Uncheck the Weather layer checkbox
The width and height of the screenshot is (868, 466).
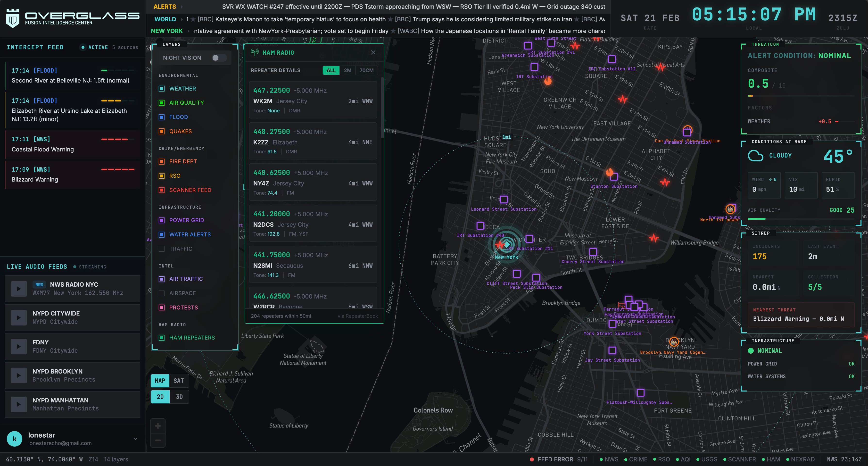[x=162, y=89]
